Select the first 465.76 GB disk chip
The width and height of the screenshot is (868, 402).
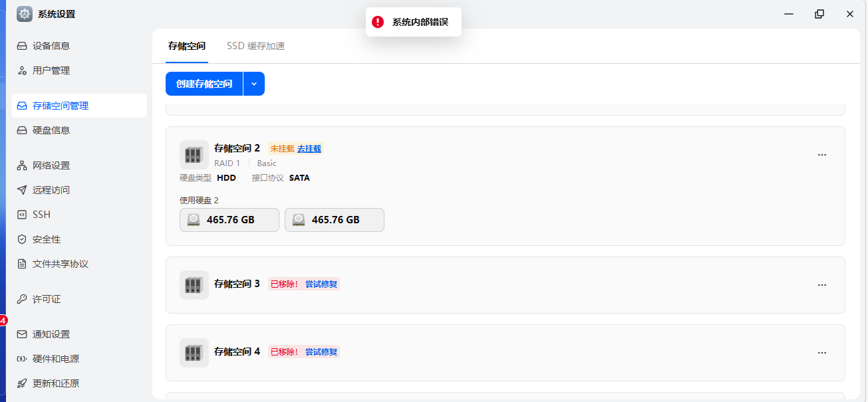229,220
